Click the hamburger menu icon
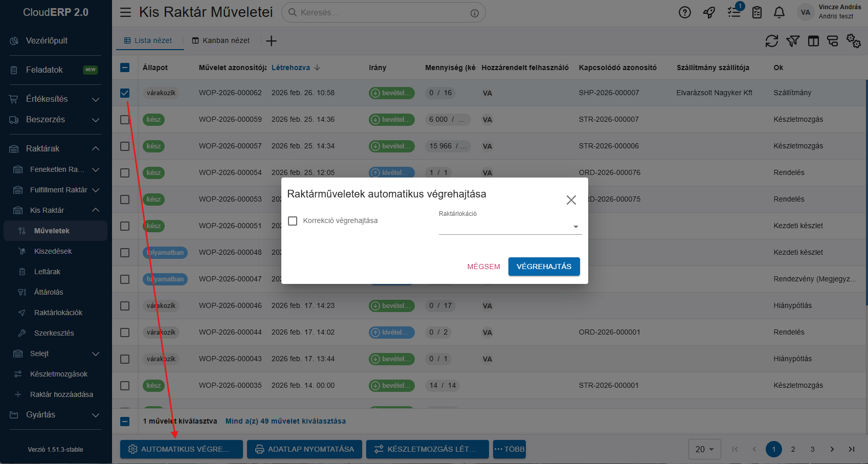Screen dimensions: 868x464 point(125,12)
